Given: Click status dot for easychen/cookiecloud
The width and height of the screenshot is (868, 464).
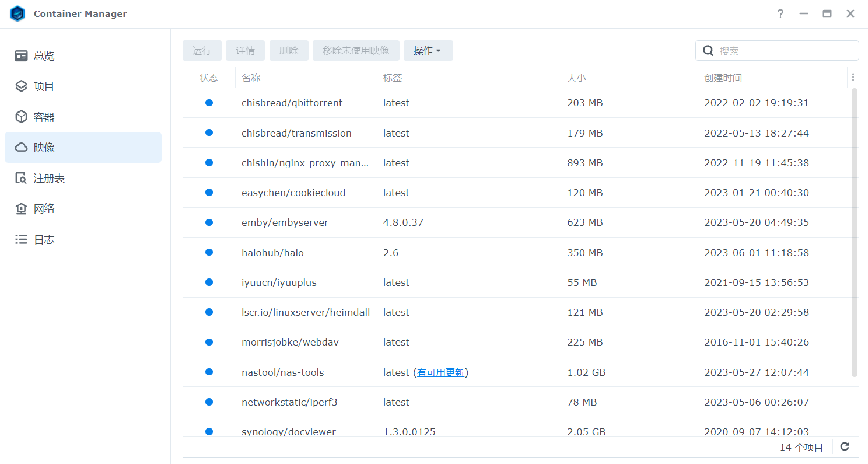Looking at the screenshot, I should (x=209, y=193).
